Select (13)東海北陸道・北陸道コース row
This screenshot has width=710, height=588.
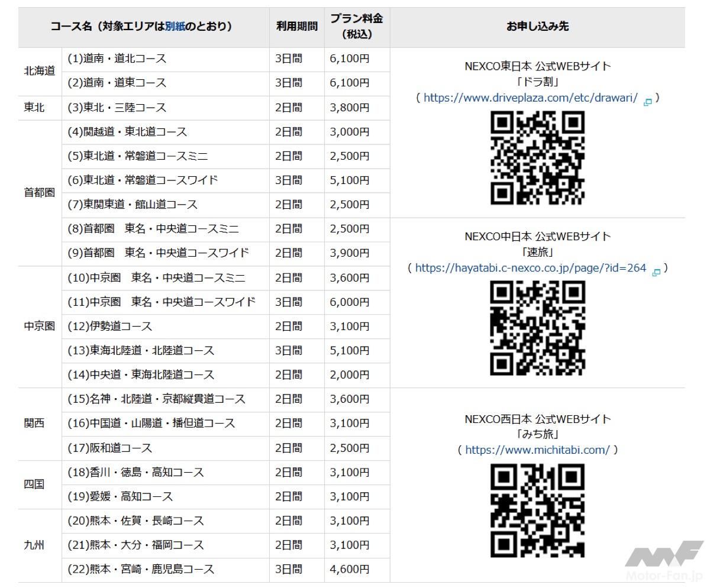(x=165, y=351)
